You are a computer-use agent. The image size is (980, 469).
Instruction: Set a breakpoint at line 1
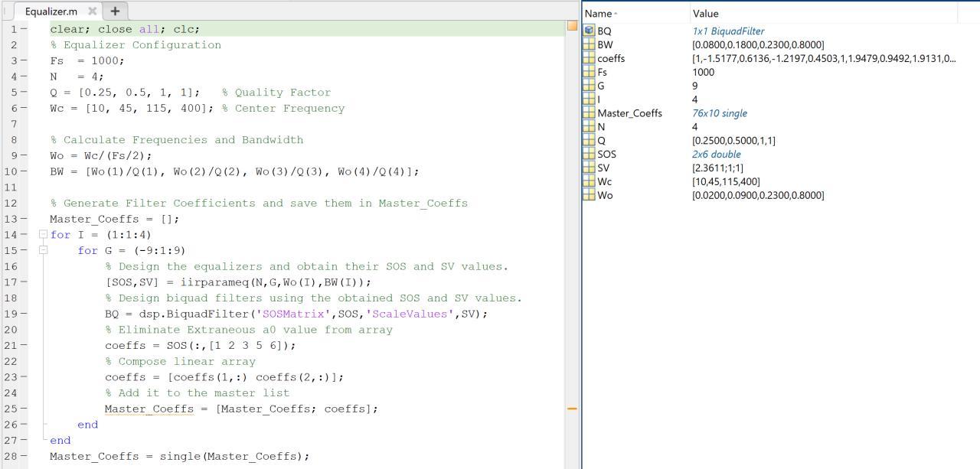(x=24, y=29)
